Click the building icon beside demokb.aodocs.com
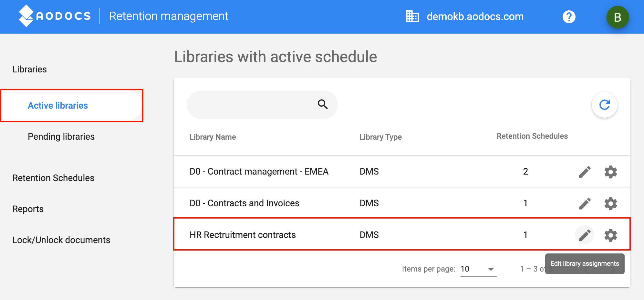This screenshot has width=644, height=300. click(x=412, y=16)
